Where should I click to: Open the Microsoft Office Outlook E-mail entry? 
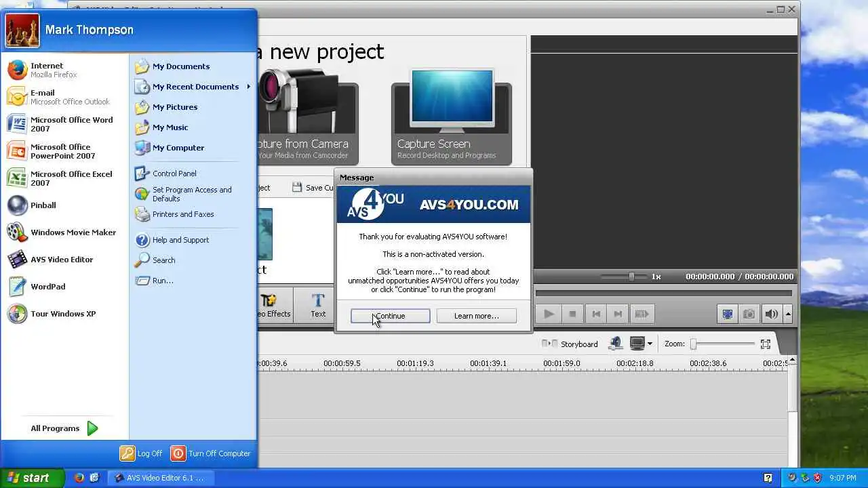[x=64, y=97]
